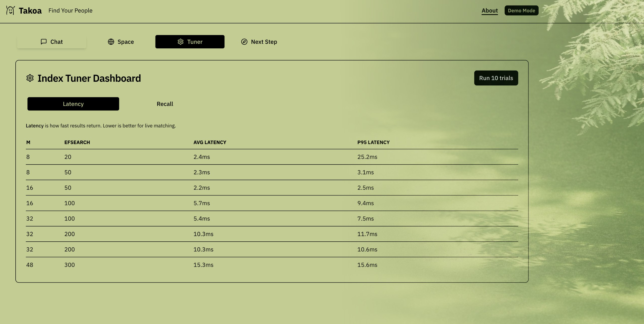This screenshot has width=644, height=324.
Task: Click the gear icon in Tuner tab
Action: [180, 42]
